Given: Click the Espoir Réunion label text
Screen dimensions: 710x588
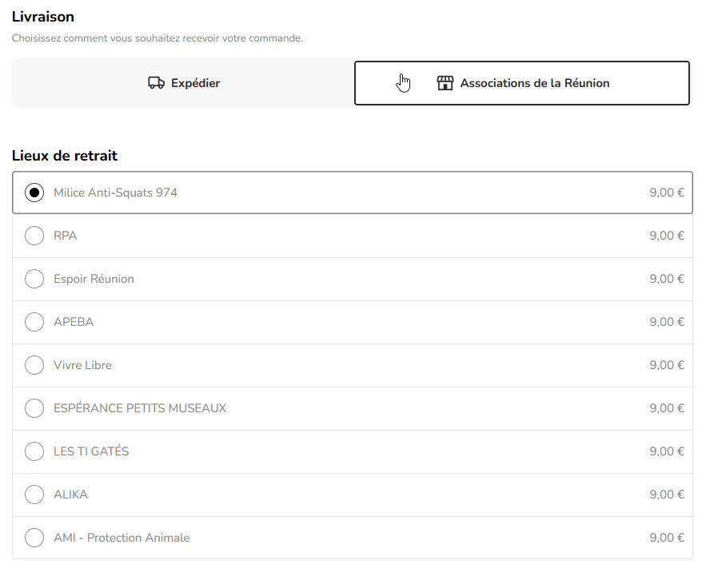Looking at the screenshot, I should coord(94,279).
